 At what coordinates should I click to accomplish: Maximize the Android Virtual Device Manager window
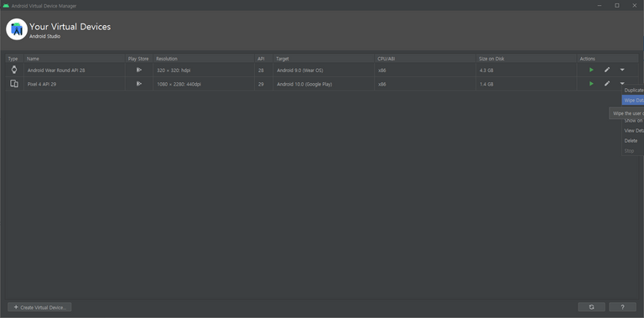tap(617, 5)
